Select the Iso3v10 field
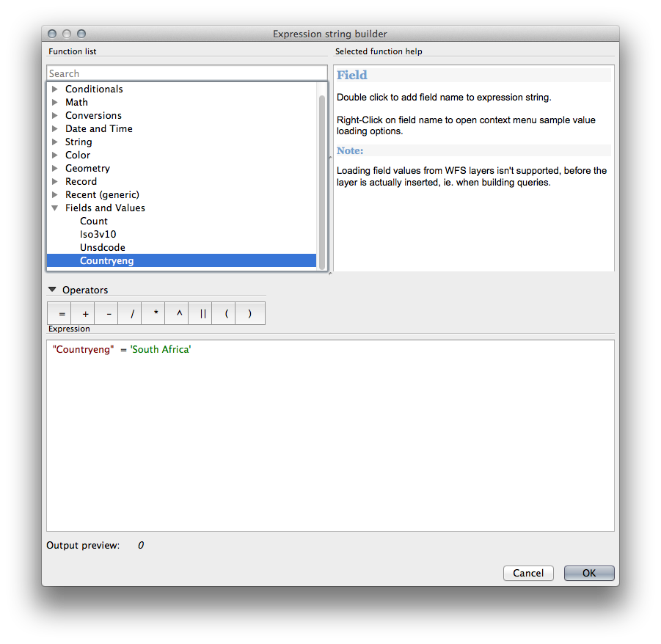This screenshot has height=644, width=661. (98, 235)
